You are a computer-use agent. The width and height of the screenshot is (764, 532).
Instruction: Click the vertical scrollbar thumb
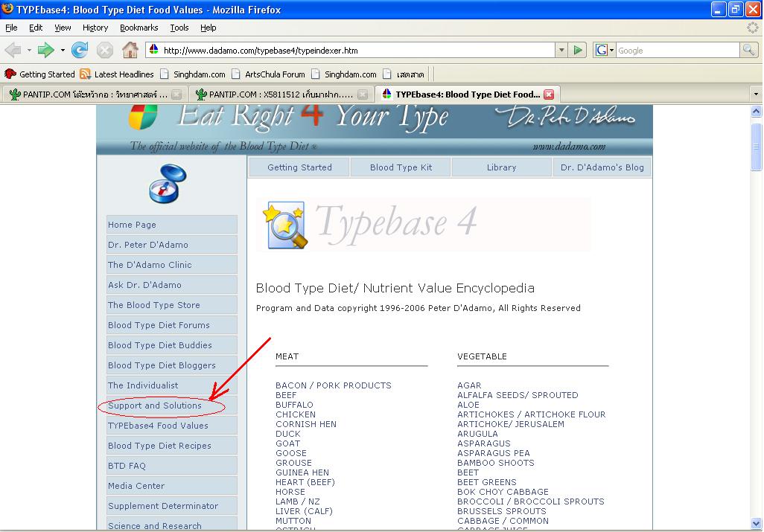pos(757,147)
